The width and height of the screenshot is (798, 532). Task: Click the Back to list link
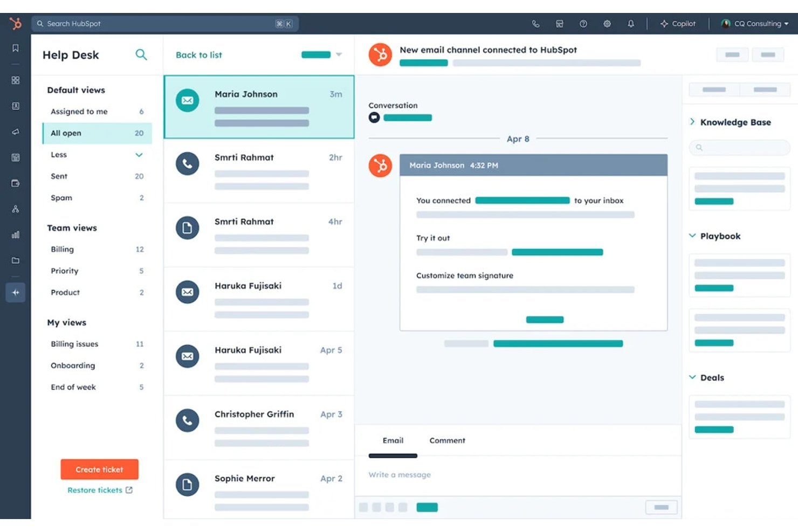point(198,55)
